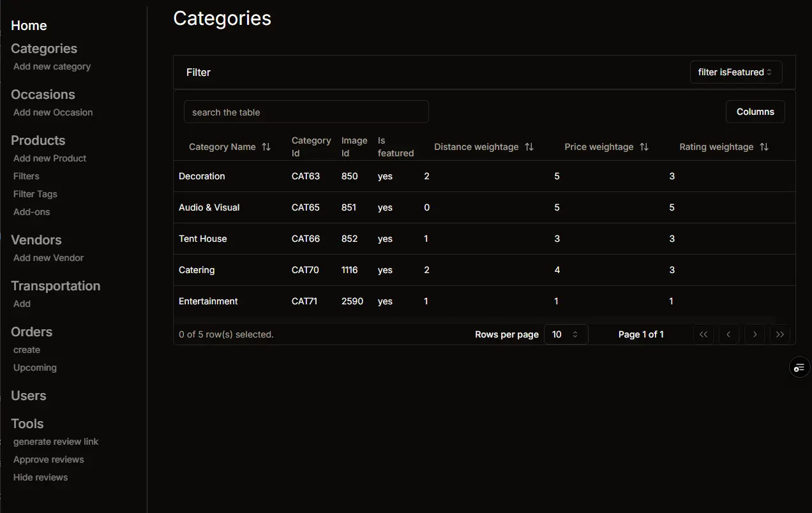
Task: Click category id CAT71
Action: pos(304,301)
